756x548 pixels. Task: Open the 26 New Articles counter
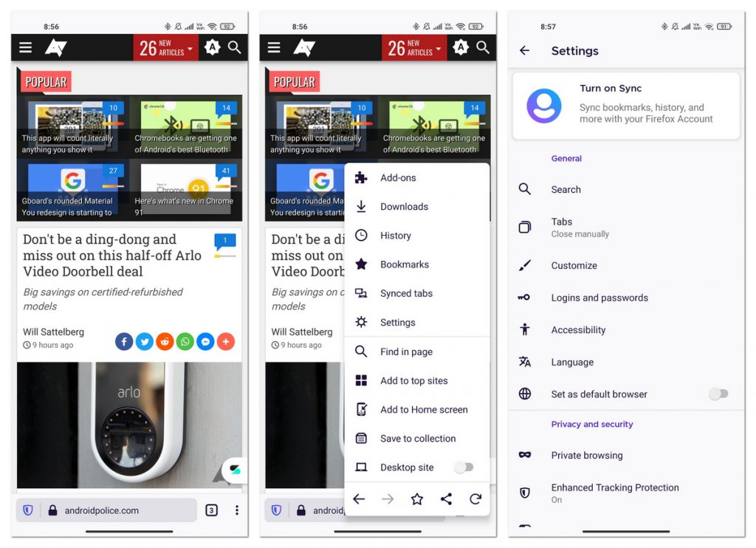(x=164, y=47)
